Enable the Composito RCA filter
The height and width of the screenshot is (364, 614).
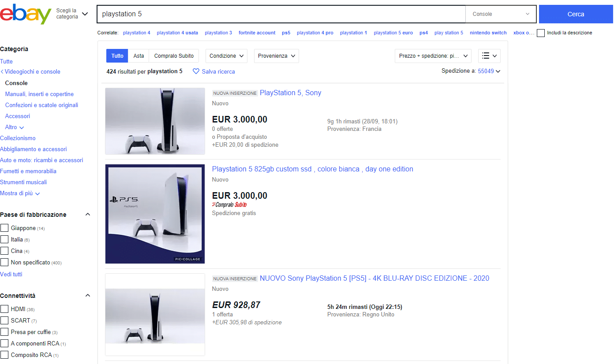[x=4, y=355]
